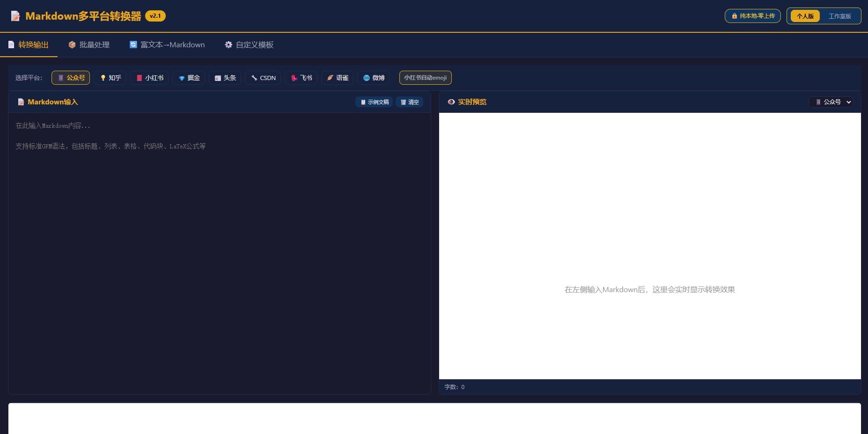Switch to 工作室版 mode
The width and height of the screenshot is (868, 434).
(x=840, y=16)
